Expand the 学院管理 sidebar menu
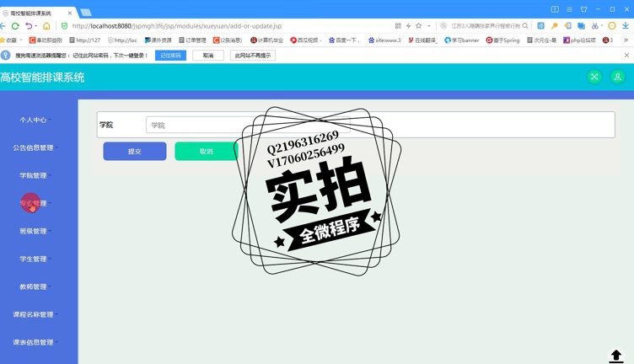The width and height of the screenshot is (634, 364). click(x=34, y=176)
